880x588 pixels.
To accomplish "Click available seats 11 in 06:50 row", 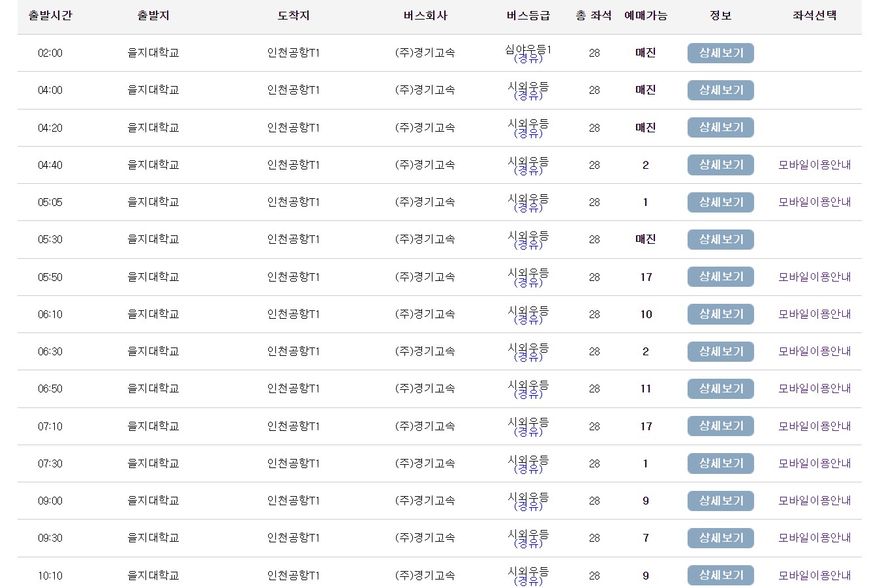I will tap(646, 389).
